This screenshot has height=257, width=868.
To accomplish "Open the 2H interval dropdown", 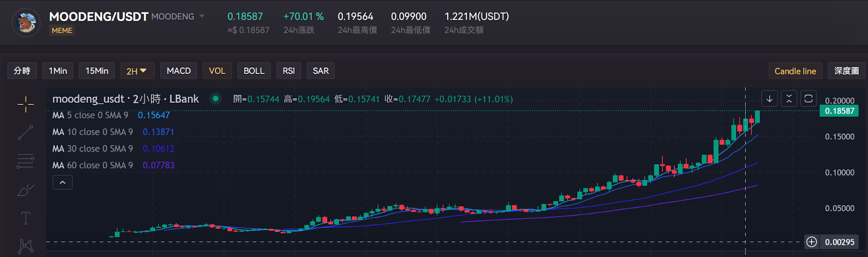I will point(137,71).
